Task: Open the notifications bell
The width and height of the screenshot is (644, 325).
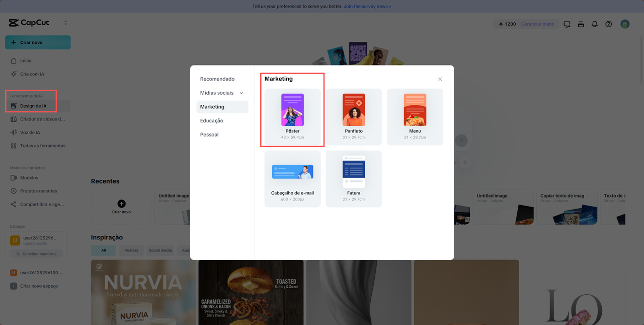Action: coord(595,24)
